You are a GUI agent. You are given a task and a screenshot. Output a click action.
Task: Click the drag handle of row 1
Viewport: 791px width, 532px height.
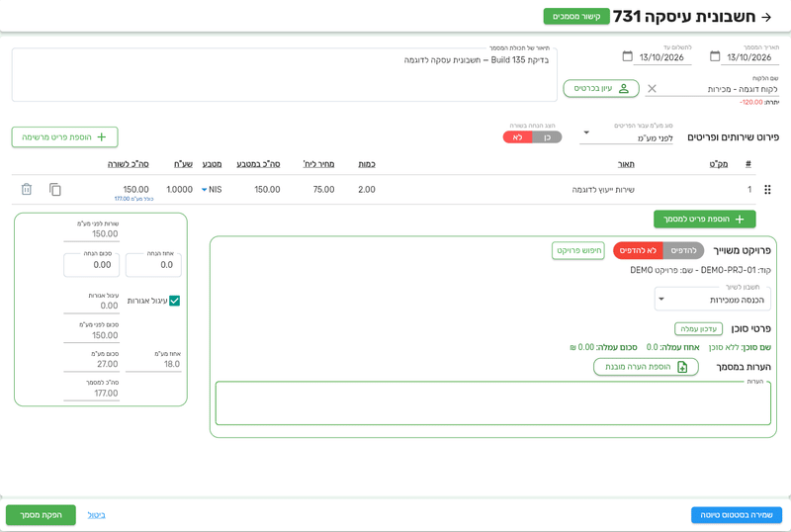(767, 190)
